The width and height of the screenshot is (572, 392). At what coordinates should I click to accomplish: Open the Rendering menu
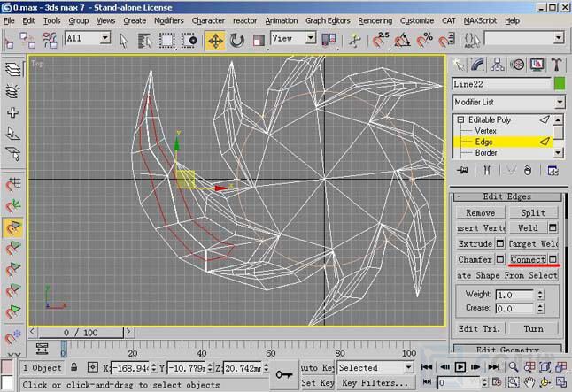[x=375, y=20]
